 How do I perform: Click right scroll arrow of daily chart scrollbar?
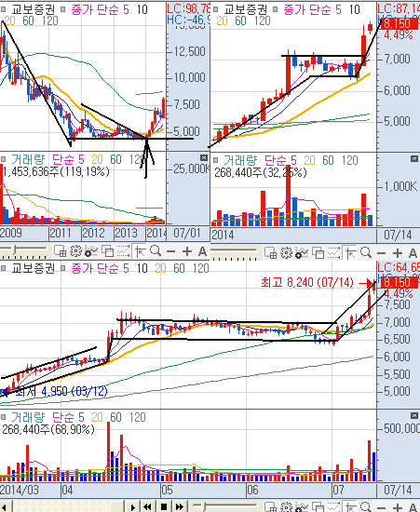[132, 507]
